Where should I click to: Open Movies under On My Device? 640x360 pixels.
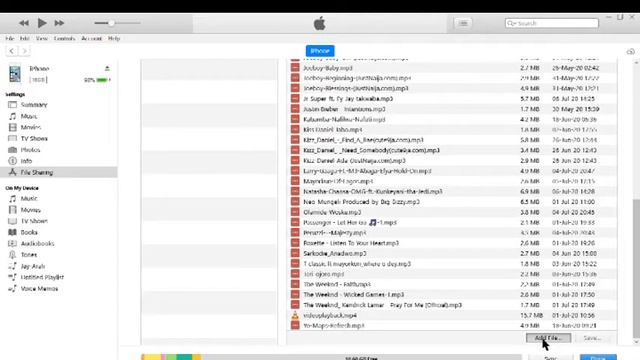(31, 210)
